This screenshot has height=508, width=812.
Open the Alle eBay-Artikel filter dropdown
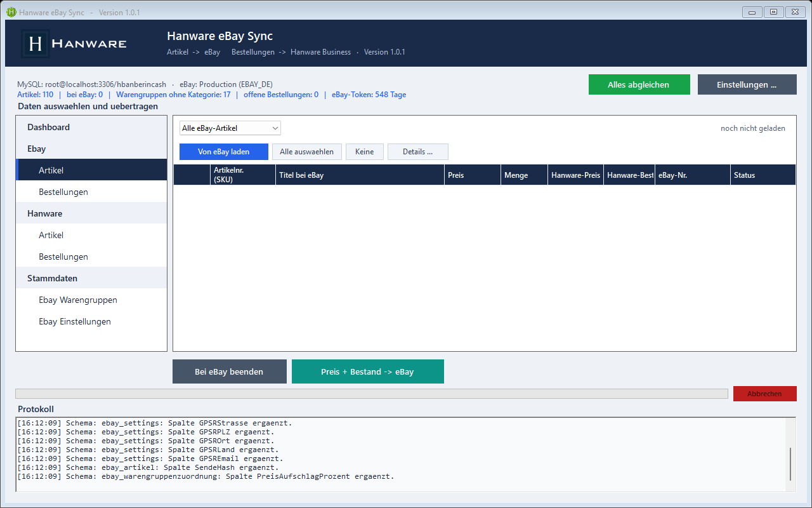point(230,128)
